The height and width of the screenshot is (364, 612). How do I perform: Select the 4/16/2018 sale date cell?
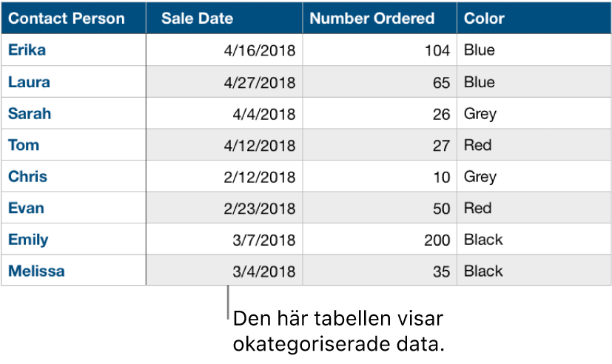(x=259, y=51)
